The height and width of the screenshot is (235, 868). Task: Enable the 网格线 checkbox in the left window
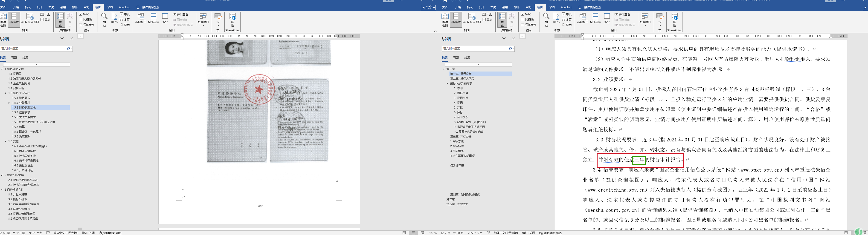click(81, 20)
